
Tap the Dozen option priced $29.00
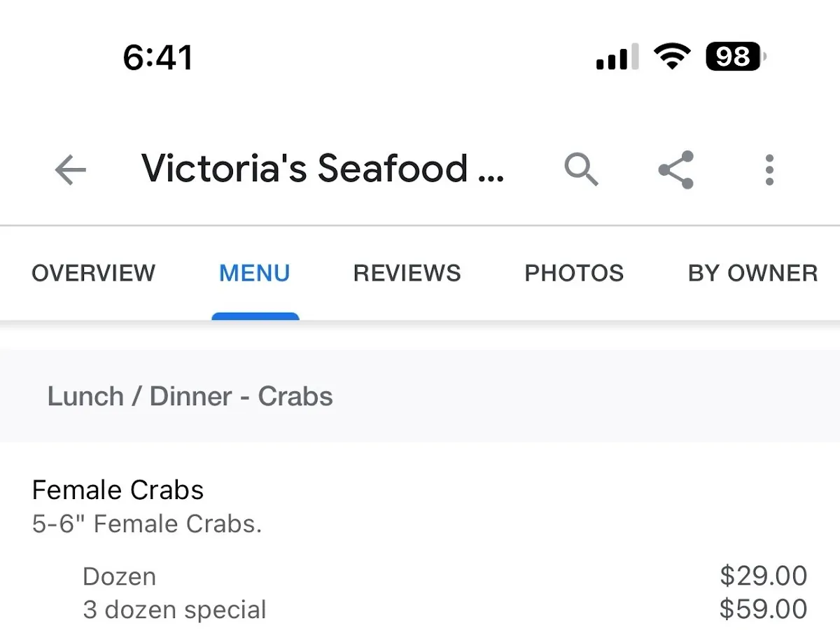tap(119, 576)
